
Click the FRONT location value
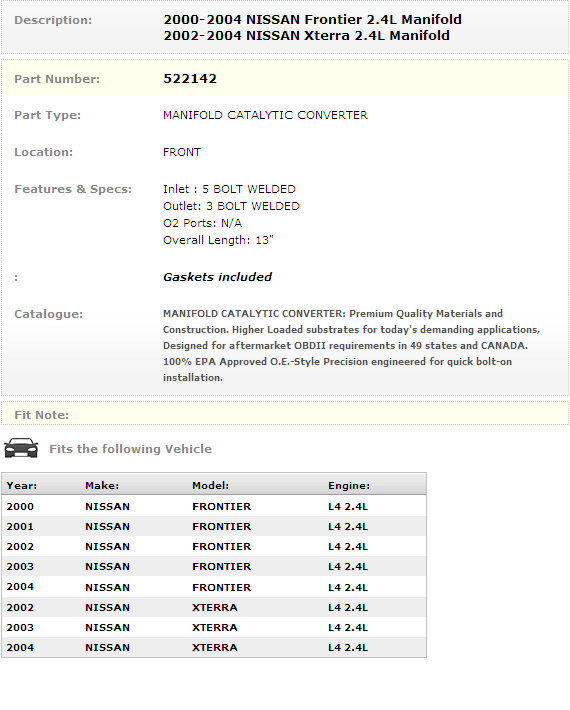point(182,152)
